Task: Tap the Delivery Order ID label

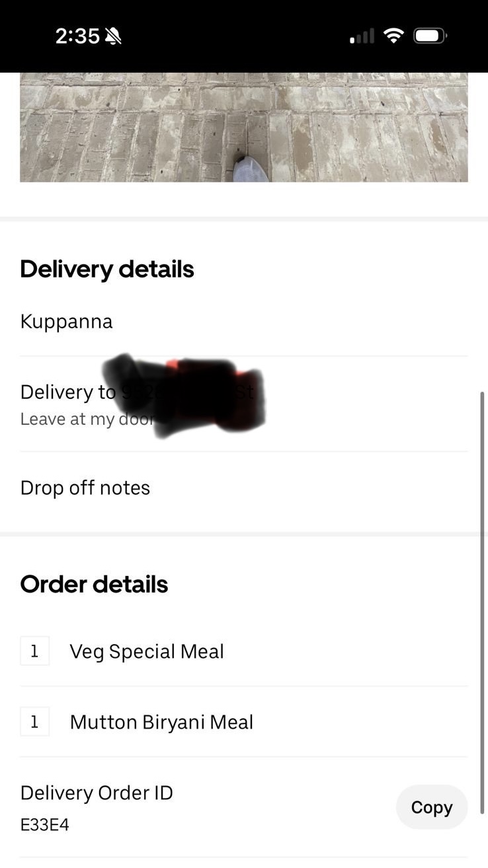Action: [x=97, y=793]
